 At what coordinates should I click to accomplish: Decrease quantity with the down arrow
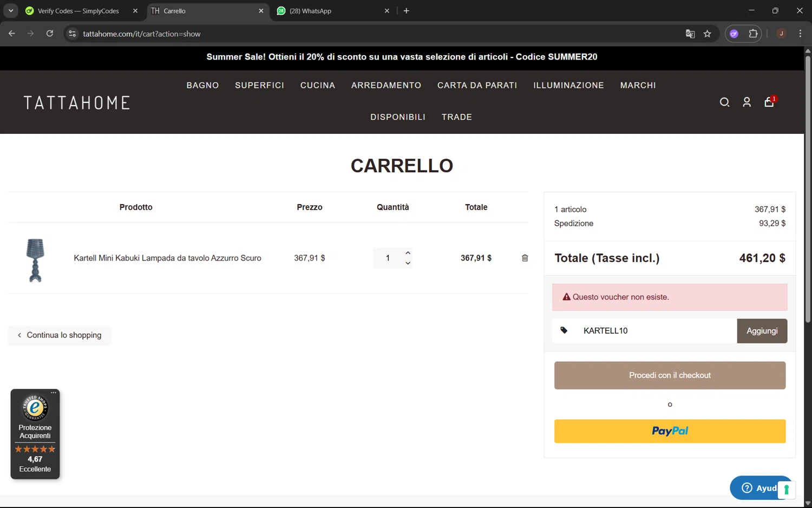[408, 263]
